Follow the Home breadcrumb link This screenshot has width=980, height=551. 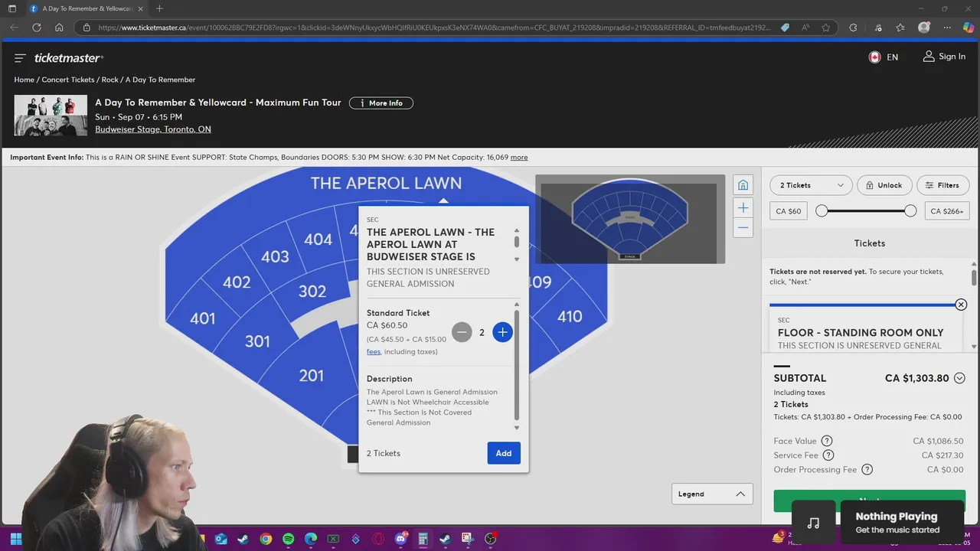(x=24, y=80)
